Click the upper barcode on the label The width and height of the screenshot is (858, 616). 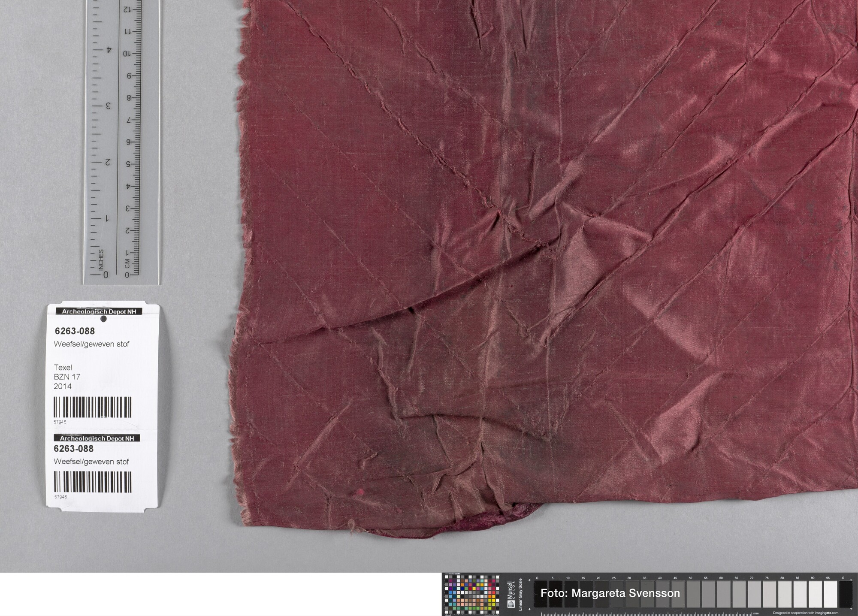[92, 407]
